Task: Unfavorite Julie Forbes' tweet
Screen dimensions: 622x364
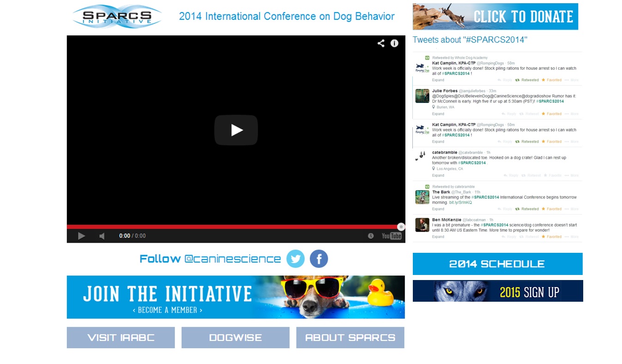Action: click(552, 114)
